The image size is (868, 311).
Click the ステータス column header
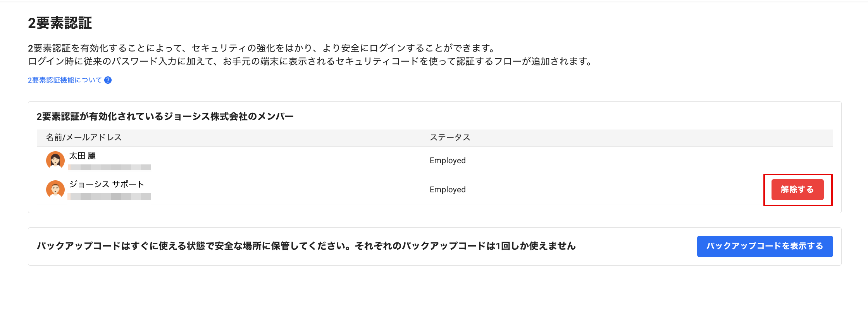(x=449, y=137)
